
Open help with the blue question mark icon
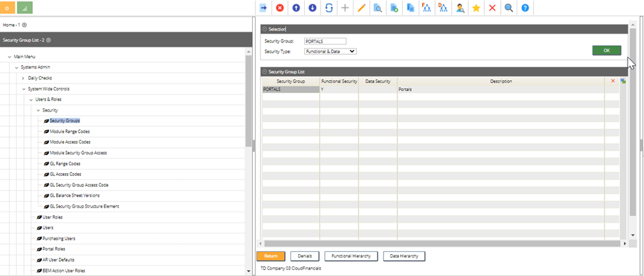point(525,8)
